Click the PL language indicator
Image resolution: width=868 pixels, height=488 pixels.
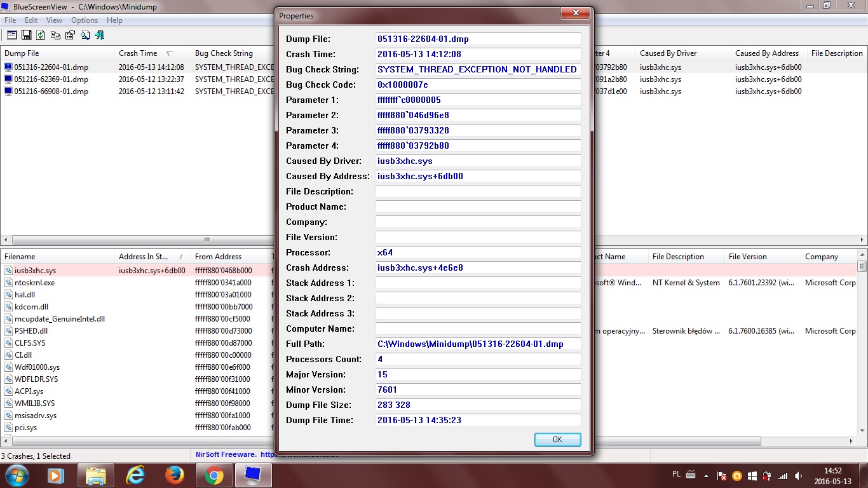(x=676, y=474)
